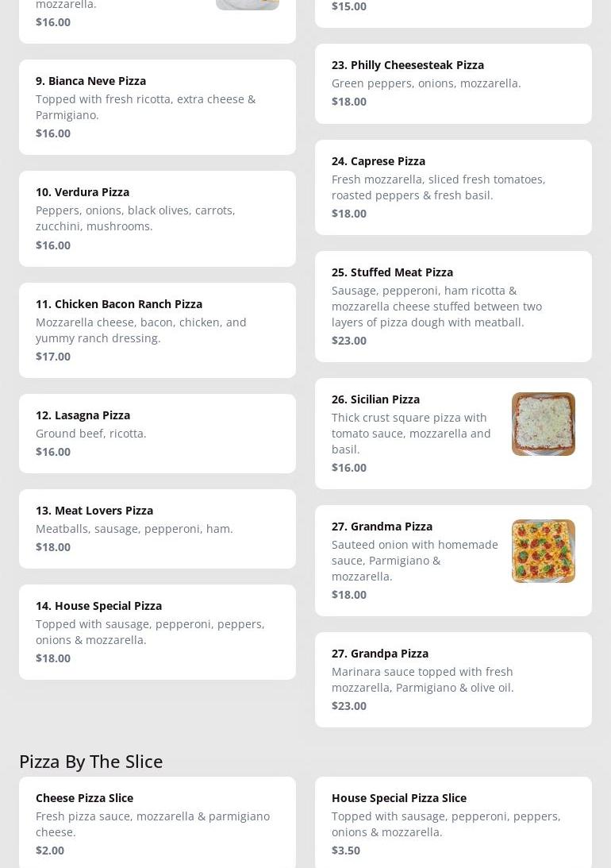Click the Grandma Pizza title

pos(382,527)
